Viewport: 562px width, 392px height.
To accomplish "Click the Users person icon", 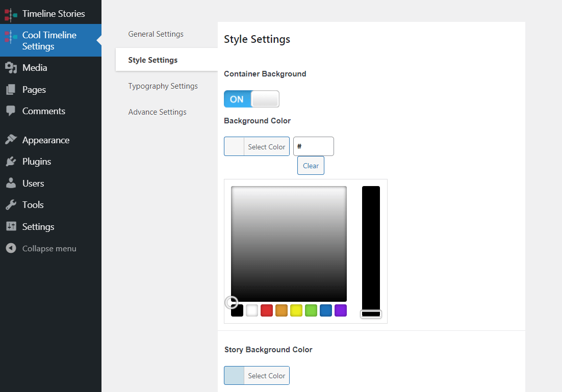I will [11, 183].
